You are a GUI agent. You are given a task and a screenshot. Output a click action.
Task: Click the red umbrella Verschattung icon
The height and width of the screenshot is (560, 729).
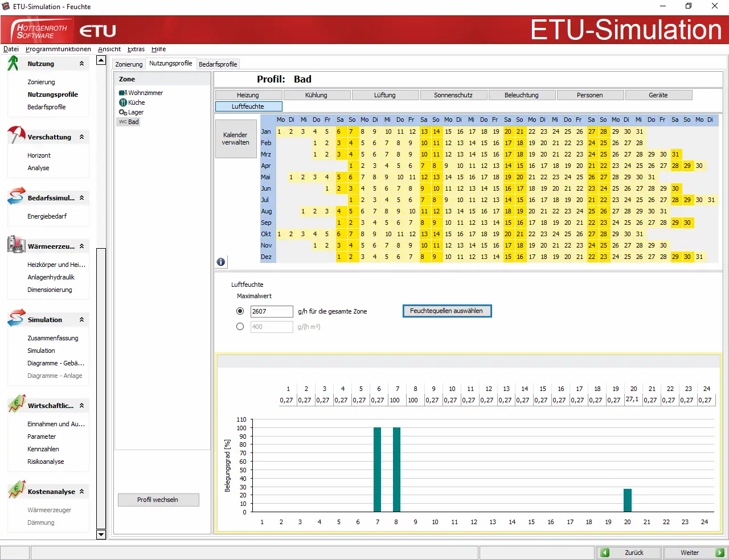click(x=16, y=135)
